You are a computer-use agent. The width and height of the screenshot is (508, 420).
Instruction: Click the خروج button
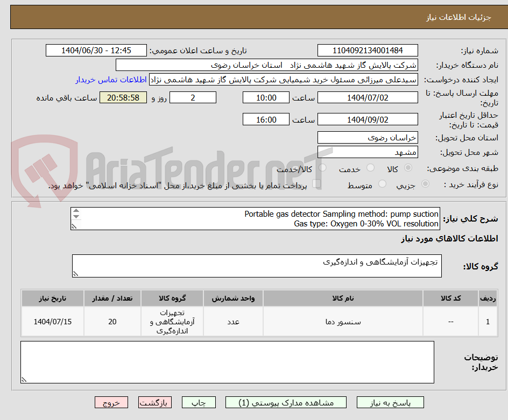coord(111,402)
